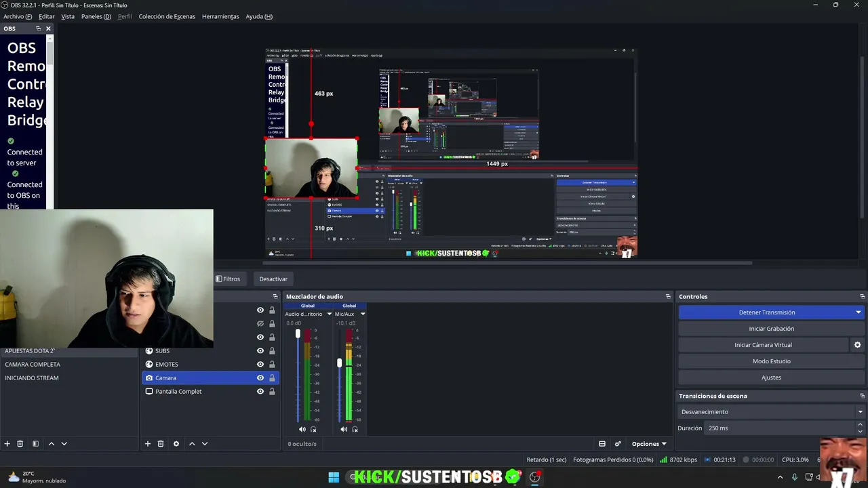Image resolution: width=868 pixels, height=488 pixels.
Task: Open the Mic/Aux channel dropdown
Action: tap(363, 314)
